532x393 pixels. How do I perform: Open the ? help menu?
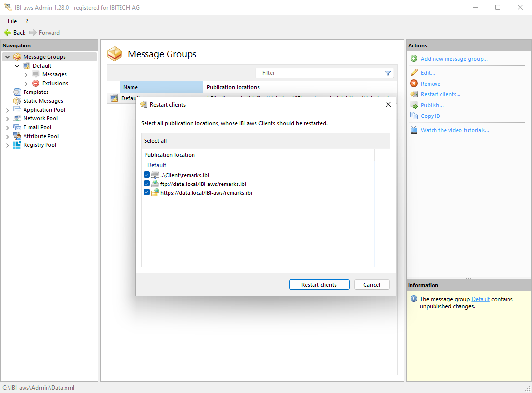[27, 21]
